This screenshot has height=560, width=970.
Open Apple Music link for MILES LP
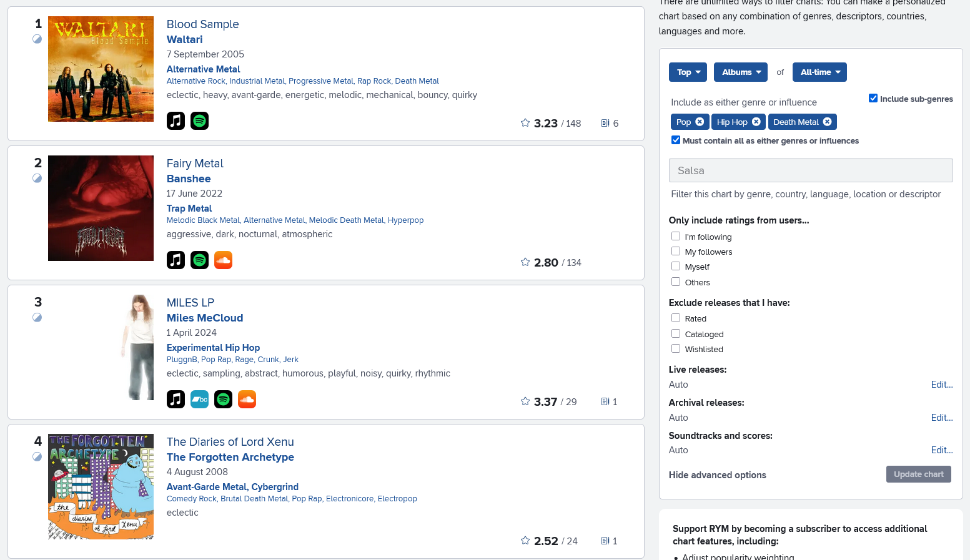tap(176, 399)
